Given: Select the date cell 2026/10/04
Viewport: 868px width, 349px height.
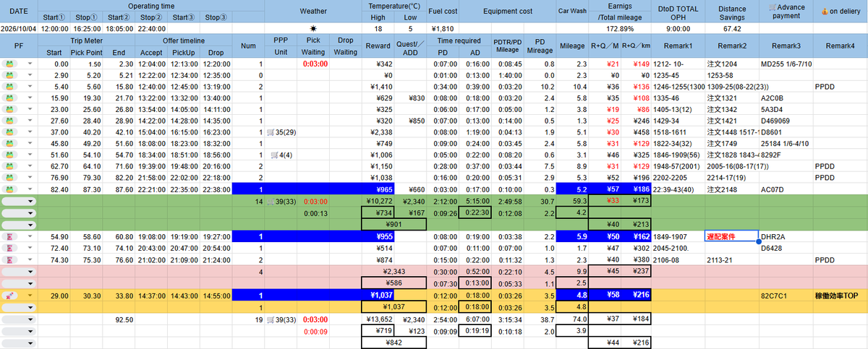Looking at the screenshot, I should tap(19, 28).
